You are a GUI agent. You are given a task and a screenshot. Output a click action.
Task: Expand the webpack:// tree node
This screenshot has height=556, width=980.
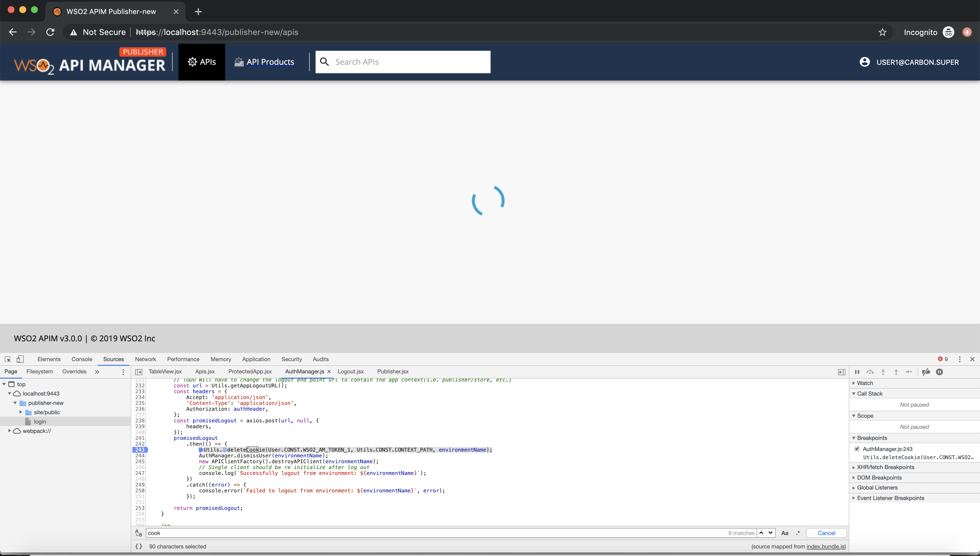tap(9, 430)
